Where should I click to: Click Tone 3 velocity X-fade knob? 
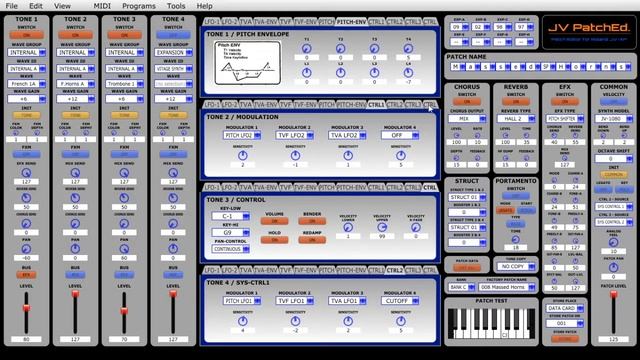coord(416,227)
